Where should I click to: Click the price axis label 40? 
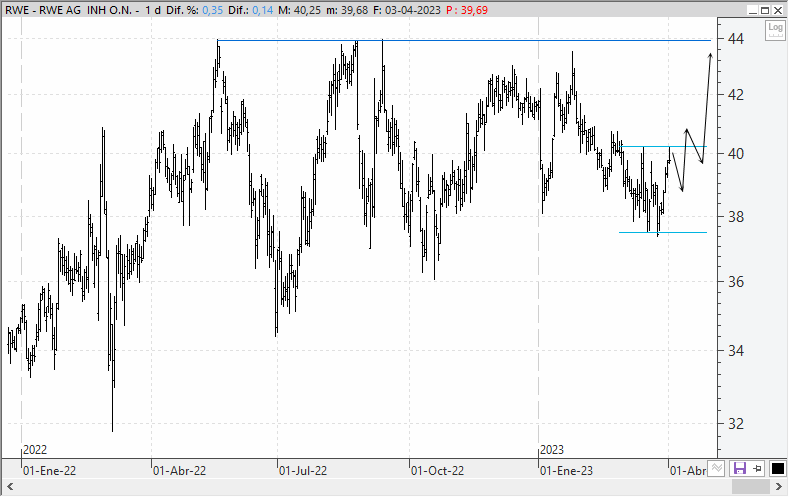tap(736, 154)
